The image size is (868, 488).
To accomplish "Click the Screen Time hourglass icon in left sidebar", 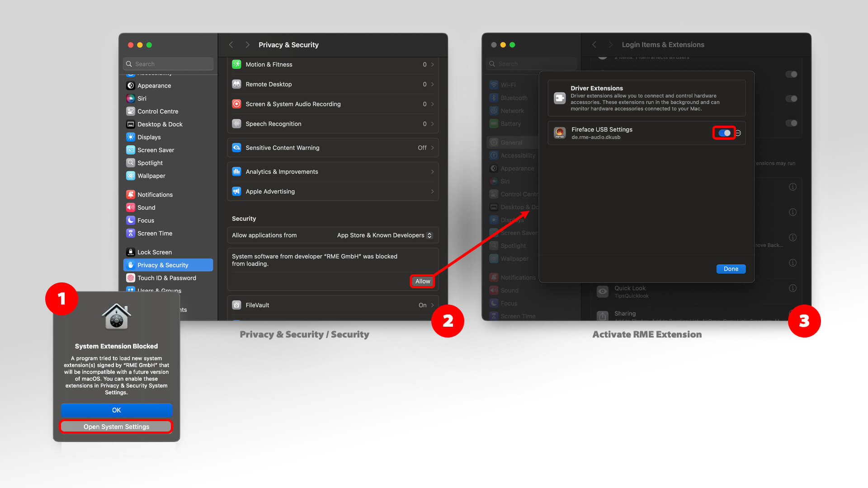I will [x=131, y=233].
